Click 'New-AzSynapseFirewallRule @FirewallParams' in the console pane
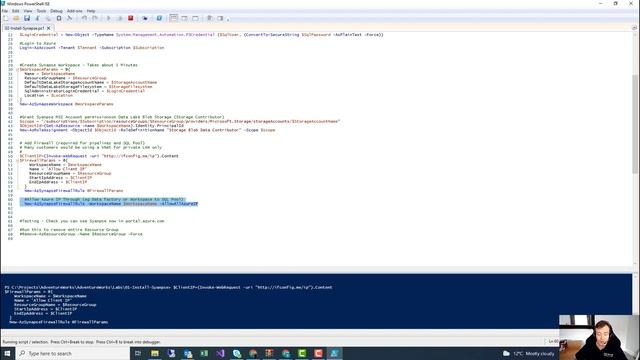The image size is (640, 360). click(x=58, y=322)
